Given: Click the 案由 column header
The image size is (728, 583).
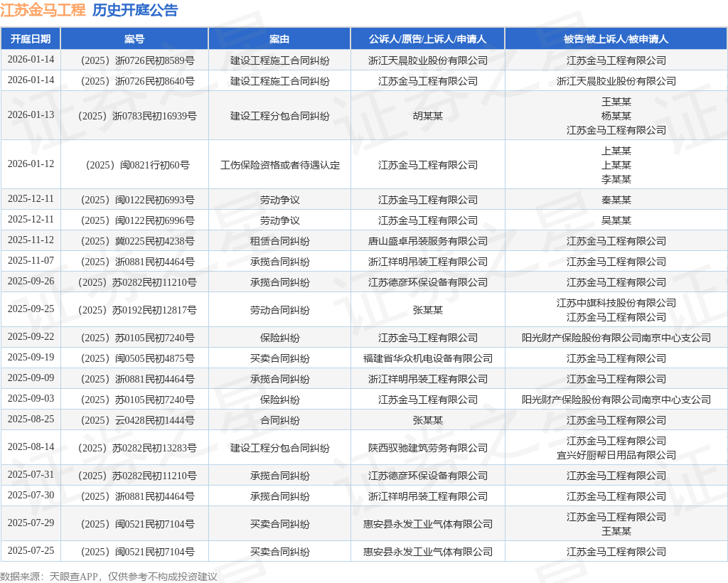Looking at the screenshot, I should (279, 39).
